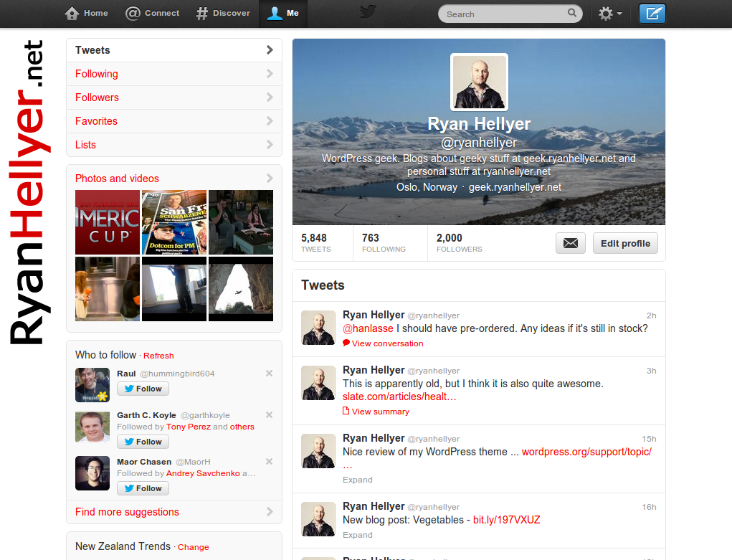Open Lists chevron
Image resolution: width=732 pixels, height=560 pixels.
tap(270, 145)
